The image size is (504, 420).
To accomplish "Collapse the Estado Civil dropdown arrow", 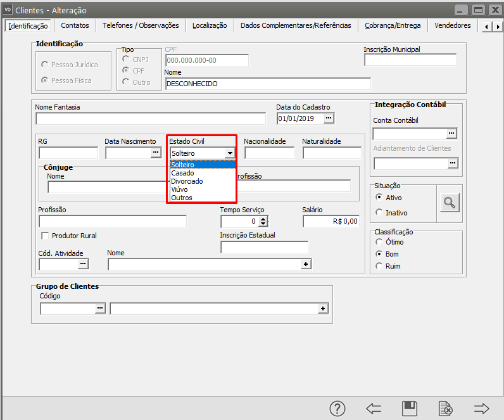I will point(229,153).
